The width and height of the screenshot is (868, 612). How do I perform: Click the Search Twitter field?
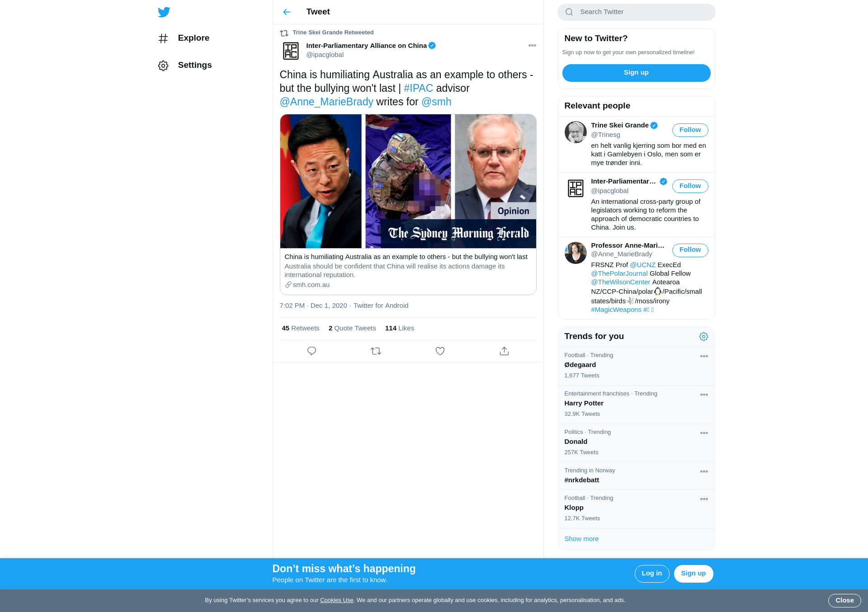point(636,12)
